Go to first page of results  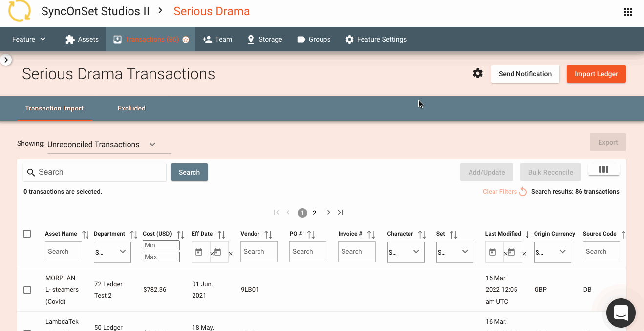277,212
